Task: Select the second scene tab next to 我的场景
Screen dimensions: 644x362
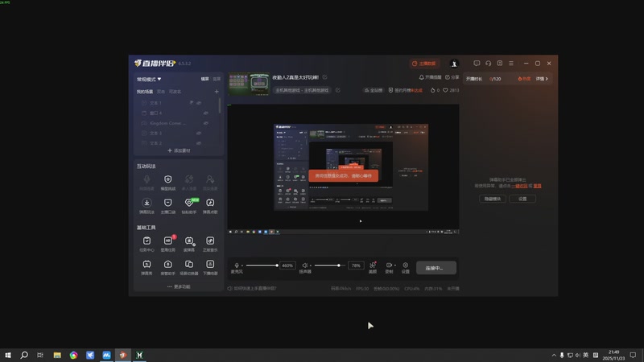Action: (161, 92)
